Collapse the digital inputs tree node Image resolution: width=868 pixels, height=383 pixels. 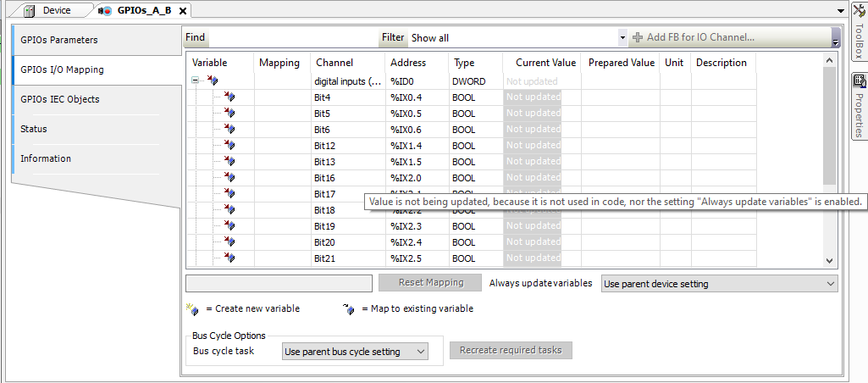pyautogui.click(x=195, y=81)
